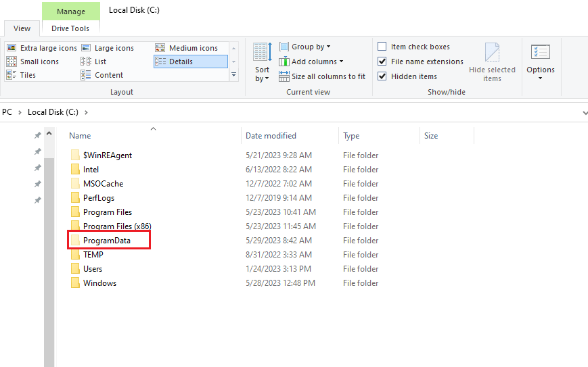
Task: Open the Options icon button
Action: point(540,53)
